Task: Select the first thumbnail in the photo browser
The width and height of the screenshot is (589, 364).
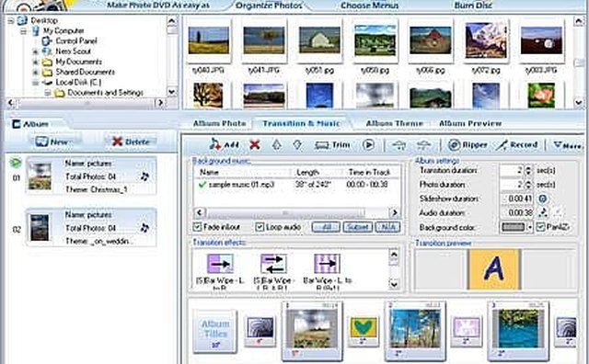Action: (x=209, y=40)
